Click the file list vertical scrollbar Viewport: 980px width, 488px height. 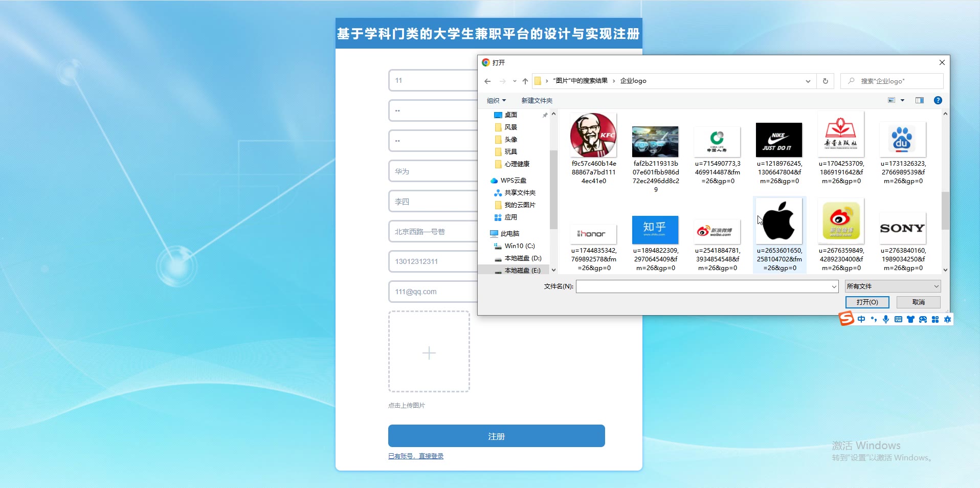(x=945, y=210)
